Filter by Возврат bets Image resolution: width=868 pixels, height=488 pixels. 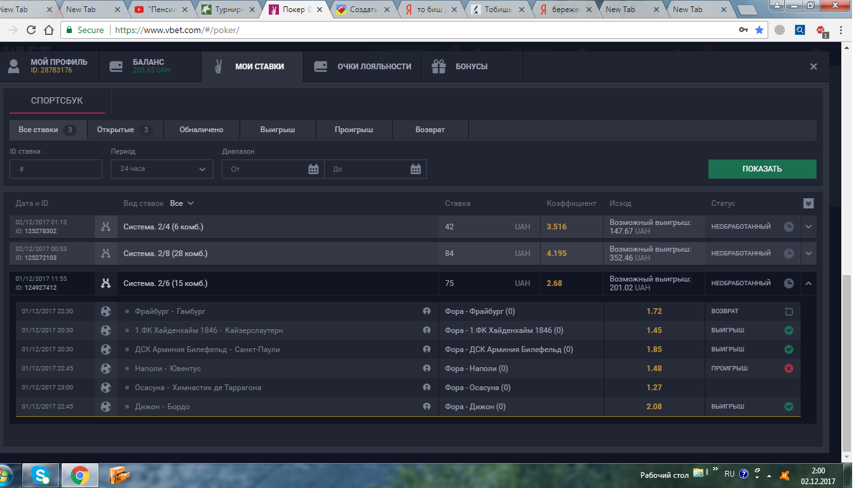(x=430, y=130)
